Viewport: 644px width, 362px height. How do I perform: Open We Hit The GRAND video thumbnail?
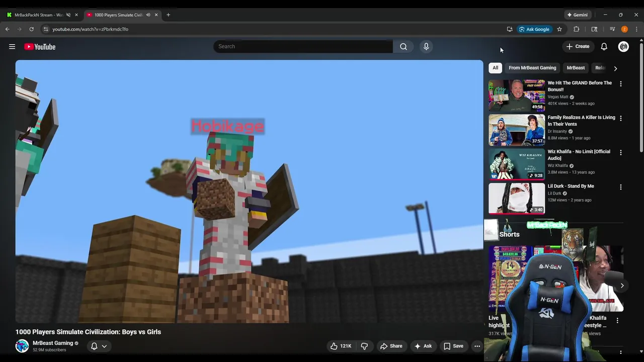[x=517, y=96]
